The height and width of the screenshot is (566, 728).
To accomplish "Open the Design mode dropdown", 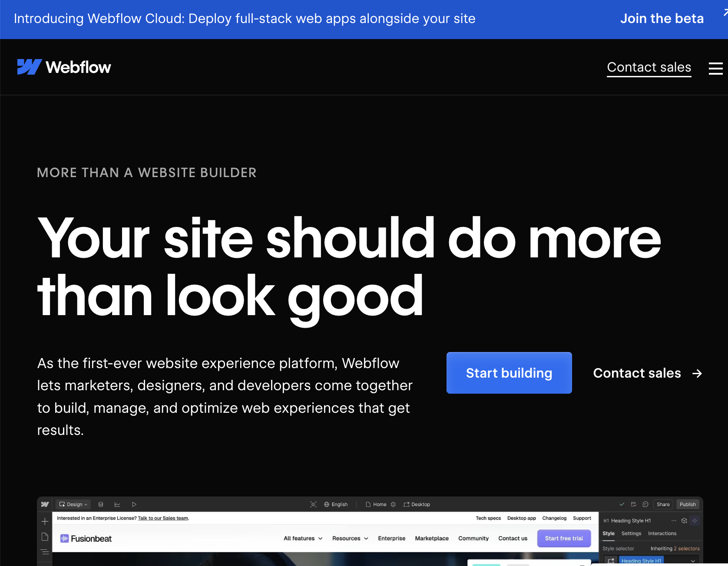I will (x=73, y=504).
